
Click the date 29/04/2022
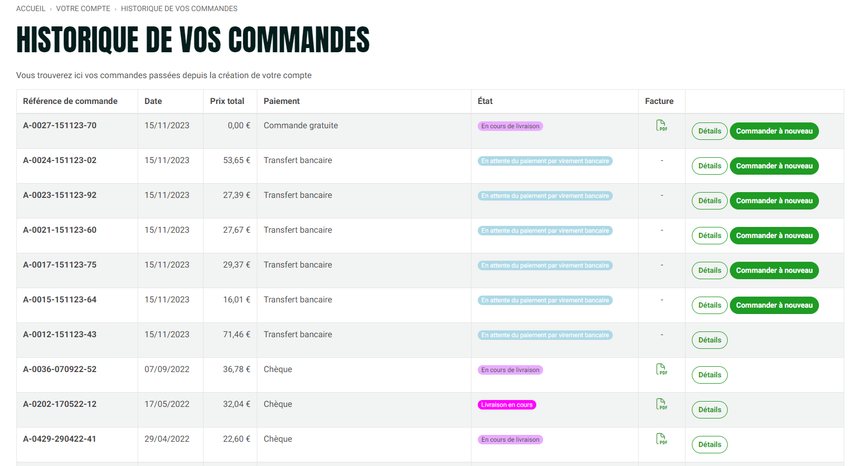click(167, 439)
